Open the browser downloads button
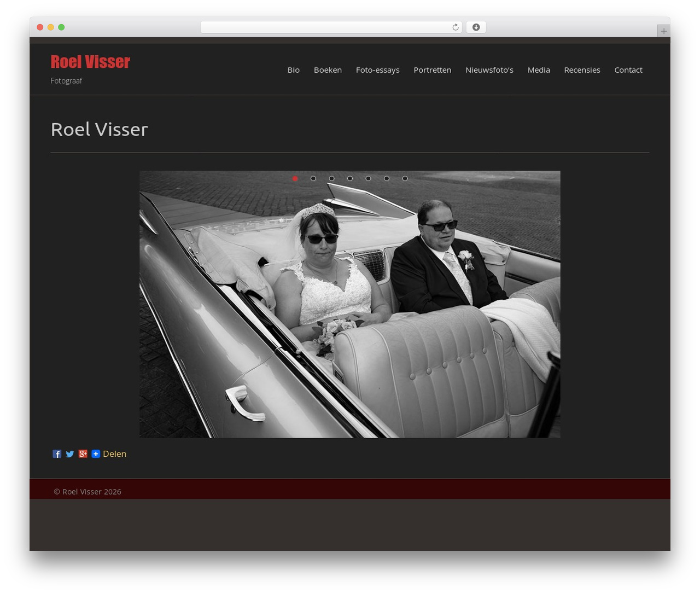Image resolution: width=700 pixels, height=593 pixels. (x=476, y=27)
